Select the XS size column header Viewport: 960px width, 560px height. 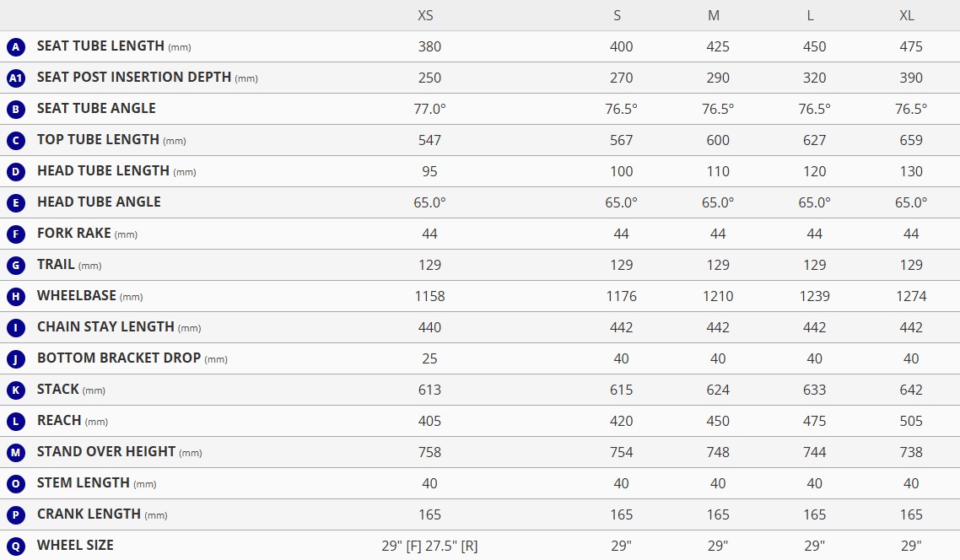coord(425,15)
